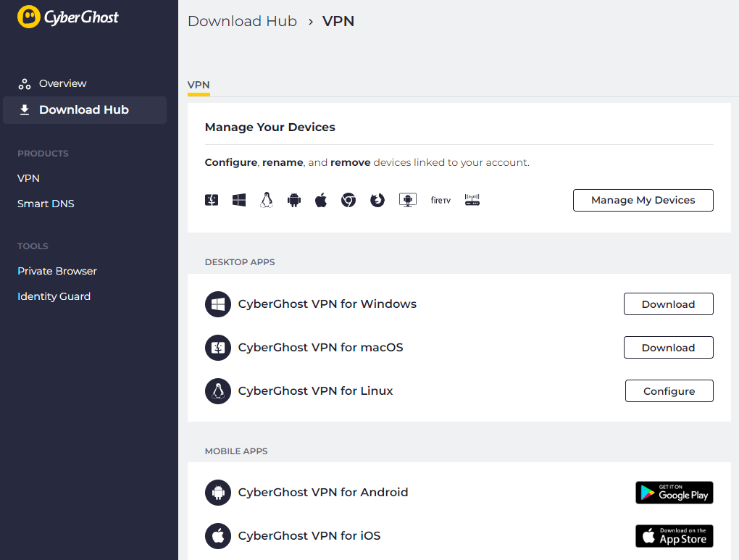Image resolution: width=739 pixels, height=560 pixels.
Task: Select Download Hub in the sidebar
Action: (x=83, y=110)
